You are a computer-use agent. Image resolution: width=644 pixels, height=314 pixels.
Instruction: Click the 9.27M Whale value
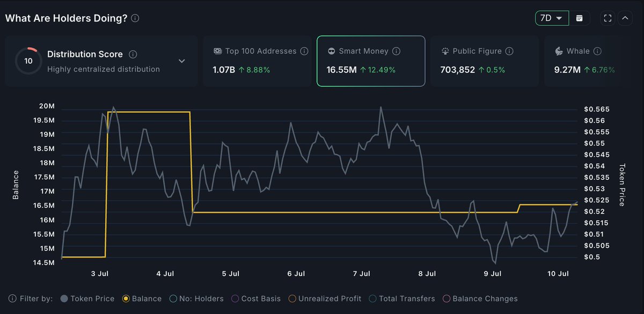[x=567, y=70]
